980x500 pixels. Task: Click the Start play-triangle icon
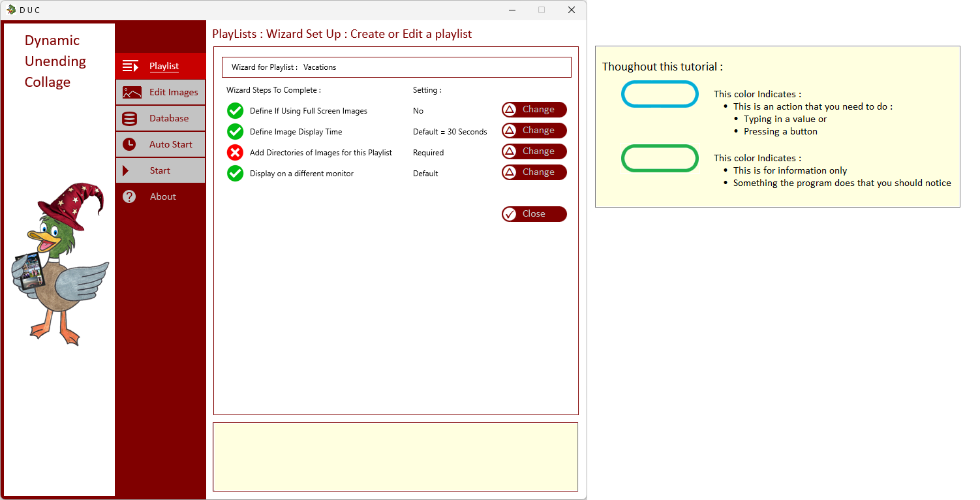pos(126,170)
